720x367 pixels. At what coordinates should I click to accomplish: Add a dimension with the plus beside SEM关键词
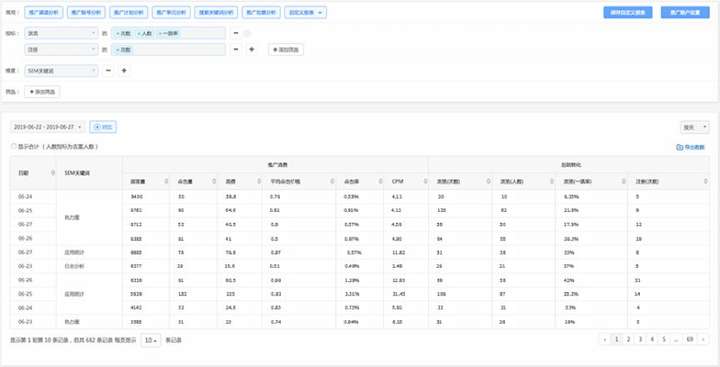pos(124,71)
